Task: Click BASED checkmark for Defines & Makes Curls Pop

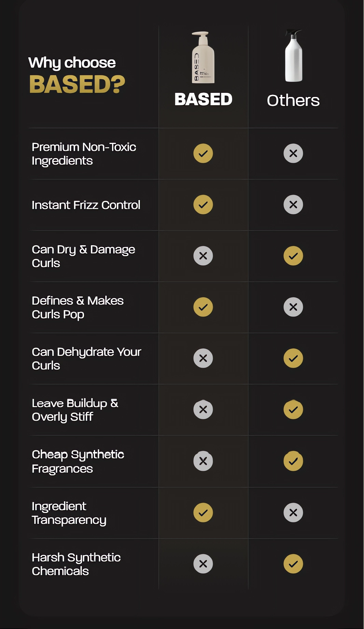Action: click(203, 307)
